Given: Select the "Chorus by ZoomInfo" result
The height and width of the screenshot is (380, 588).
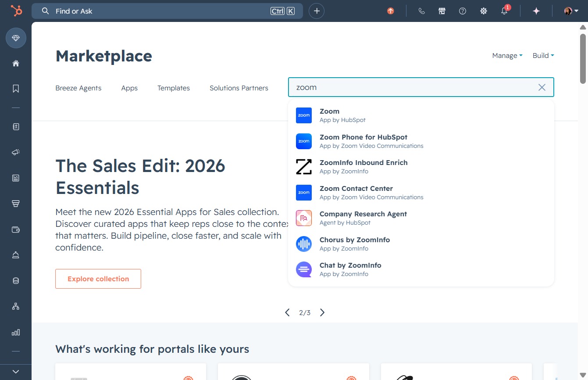Looking at the screenshot, I should point(421,244).
